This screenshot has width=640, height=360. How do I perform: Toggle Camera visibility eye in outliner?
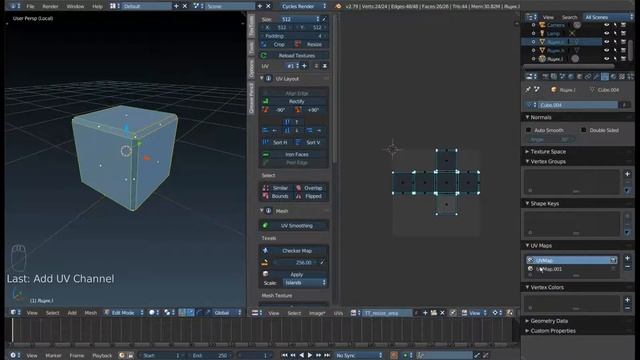[607, 25]
